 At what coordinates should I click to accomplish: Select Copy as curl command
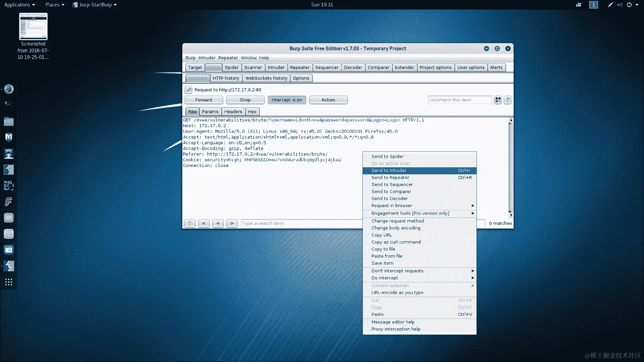pyautogui.click(x=419, y=242)
